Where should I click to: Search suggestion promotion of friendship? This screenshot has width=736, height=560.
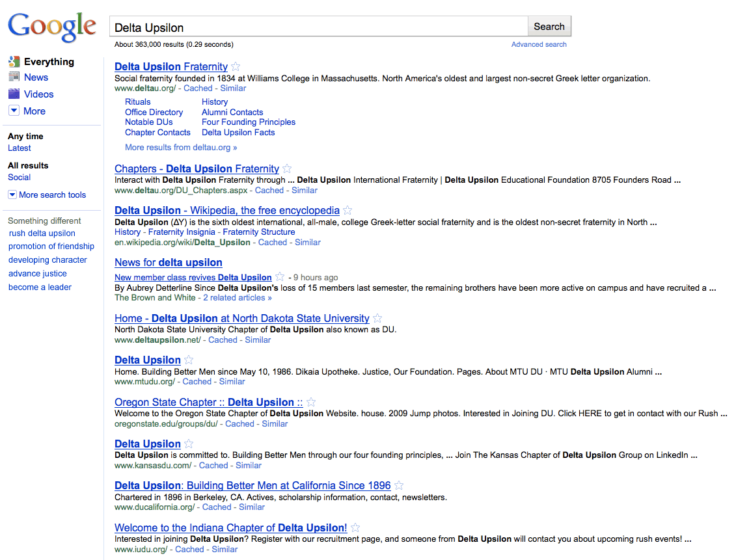tap(51, 247)
